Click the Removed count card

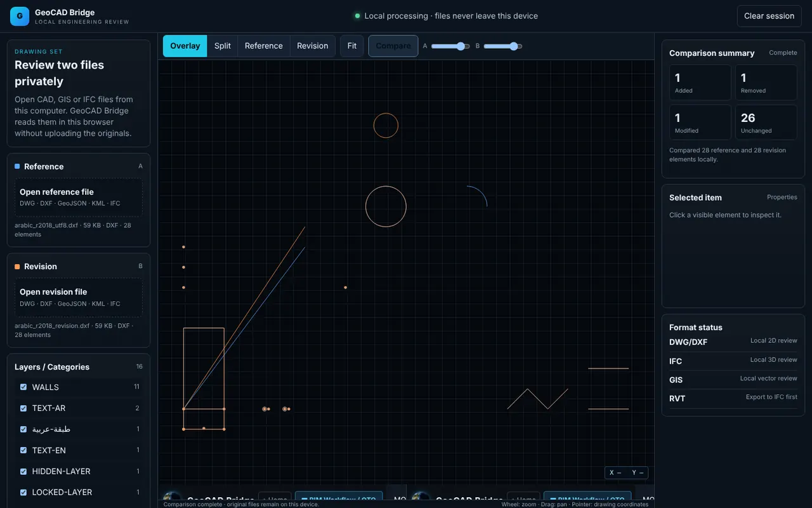point(766,83)
